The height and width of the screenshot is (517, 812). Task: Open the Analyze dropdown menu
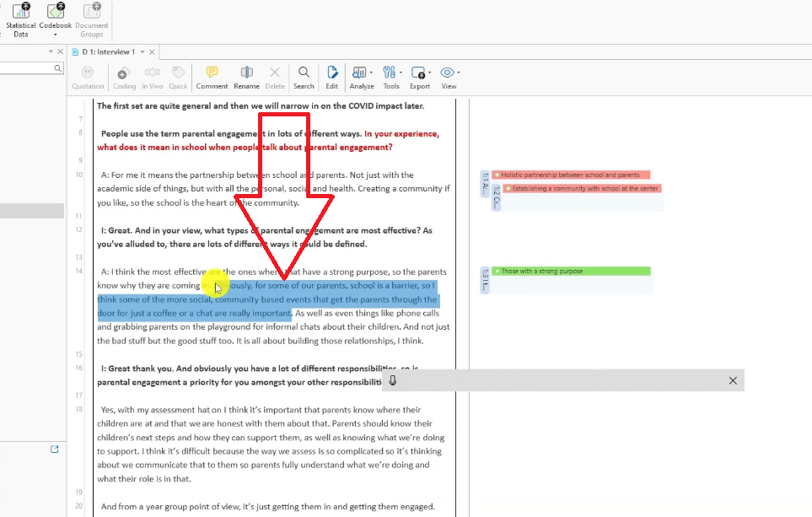click(362, 77)
